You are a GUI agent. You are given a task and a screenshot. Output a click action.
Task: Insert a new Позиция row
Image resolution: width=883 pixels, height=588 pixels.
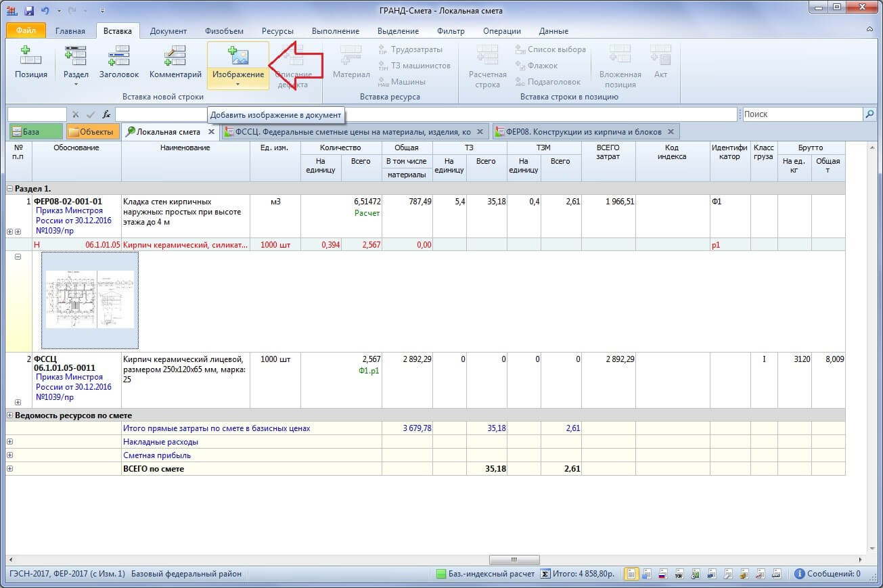[31, 62]
